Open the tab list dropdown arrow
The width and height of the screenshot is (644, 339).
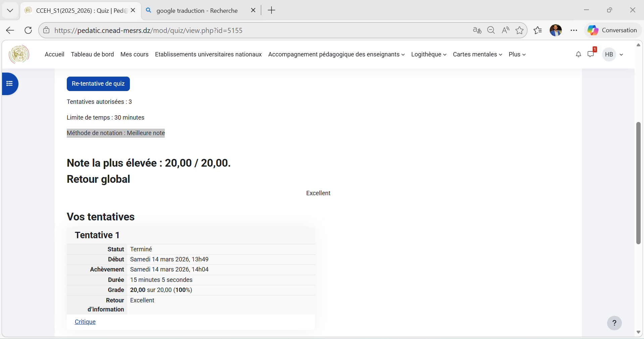pyautogui.click(x=10, y=10)
